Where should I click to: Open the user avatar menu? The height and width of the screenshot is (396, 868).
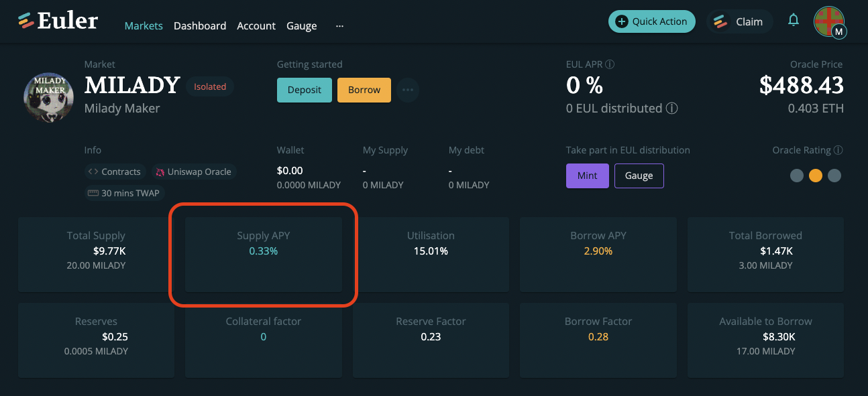(x=830, y=22)
